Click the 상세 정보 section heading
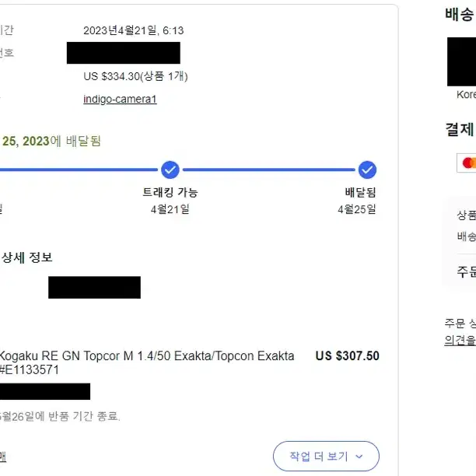 (26, 257)
